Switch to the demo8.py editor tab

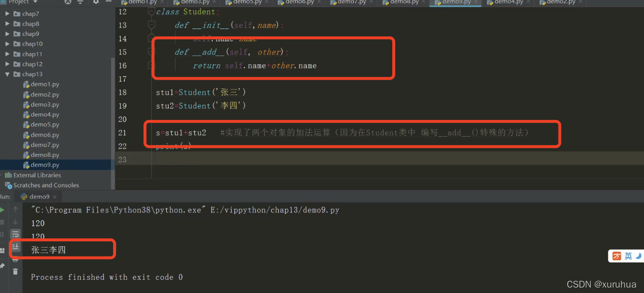coord(404,2)
